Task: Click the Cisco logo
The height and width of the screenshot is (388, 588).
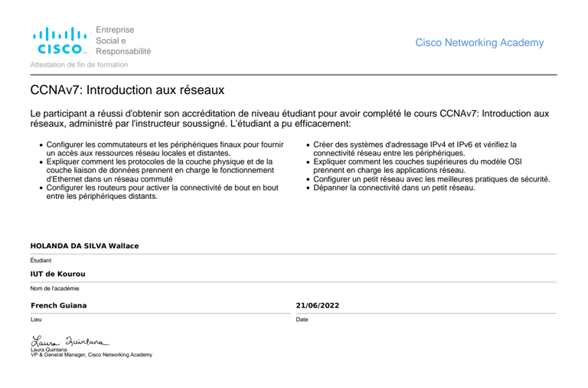Action: tap(60, 40)
